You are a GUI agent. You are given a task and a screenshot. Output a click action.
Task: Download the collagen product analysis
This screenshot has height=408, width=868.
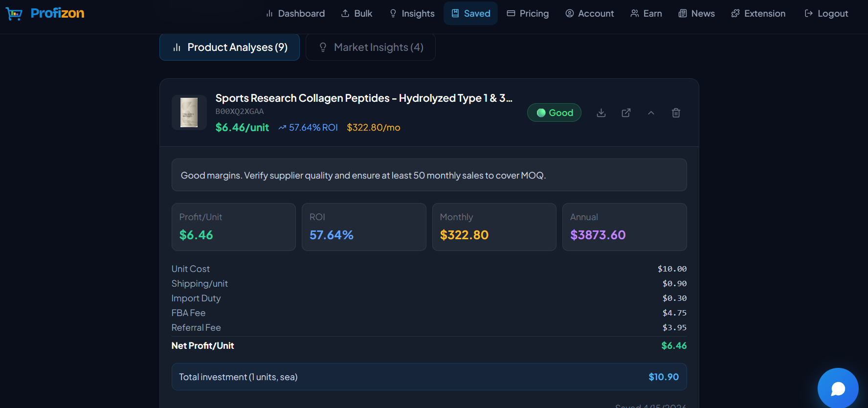pos(601,113)
